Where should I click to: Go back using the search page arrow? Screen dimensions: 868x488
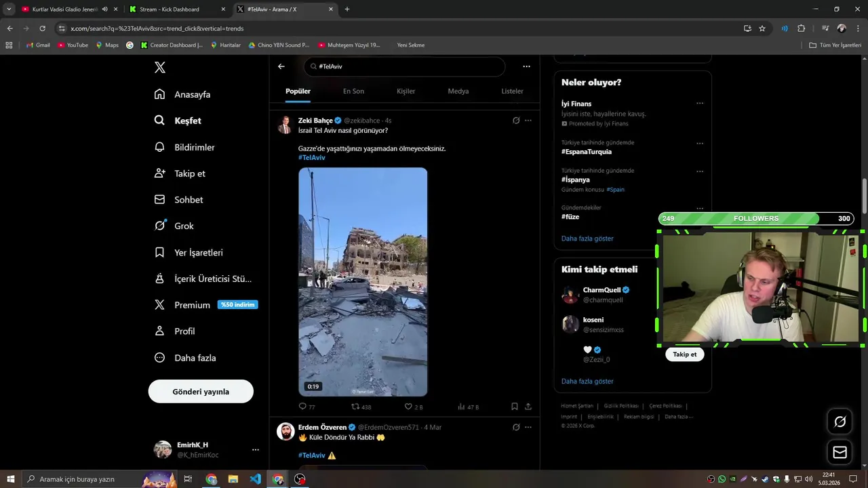coord(281,66)
